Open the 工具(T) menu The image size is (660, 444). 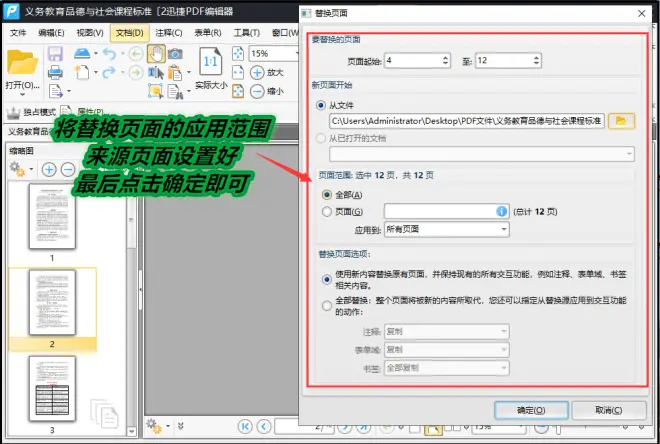[247, 33]
